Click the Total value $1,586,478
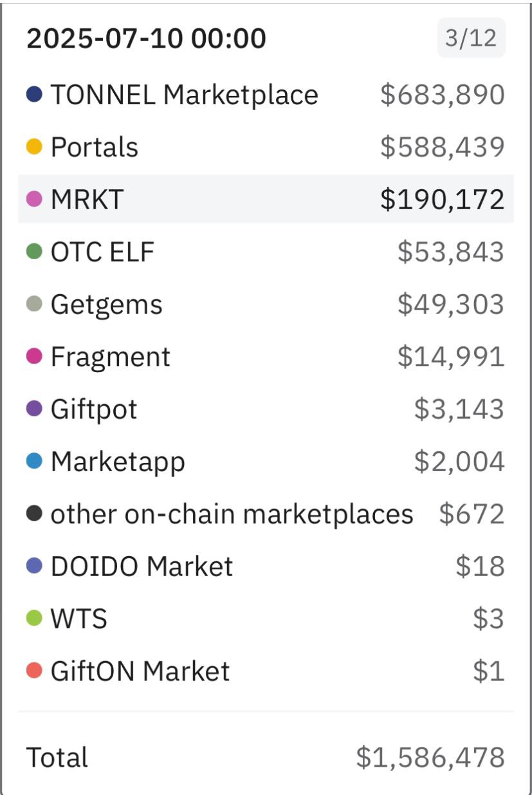The width and height of the screenshot is (532, 795). (x=430, y=757)
